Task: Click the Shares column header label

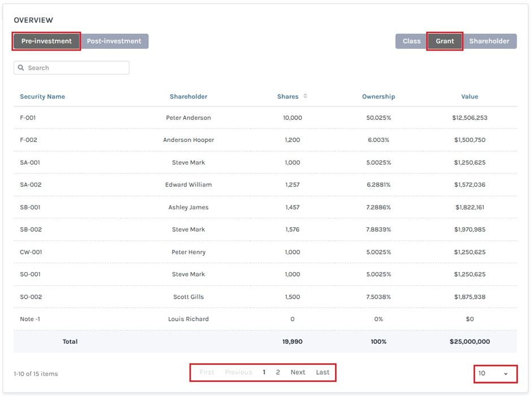Action: [288, 97]
